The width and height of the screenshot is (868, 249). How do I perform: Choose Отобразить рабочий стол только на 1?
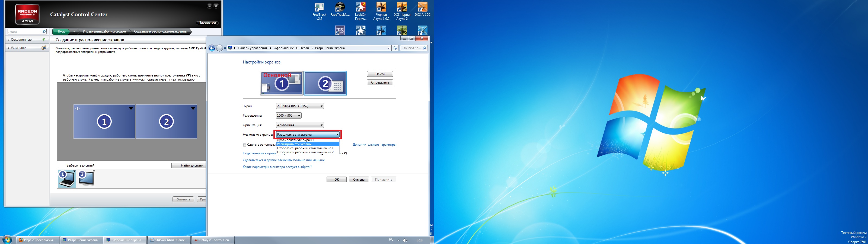point(308,148)
